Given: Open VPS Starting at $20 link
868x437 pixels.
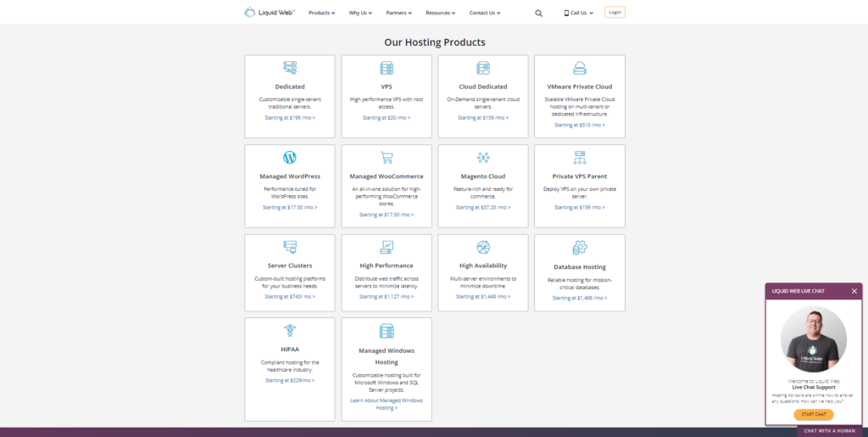Looking at the screenshot, I should (387, 117).
